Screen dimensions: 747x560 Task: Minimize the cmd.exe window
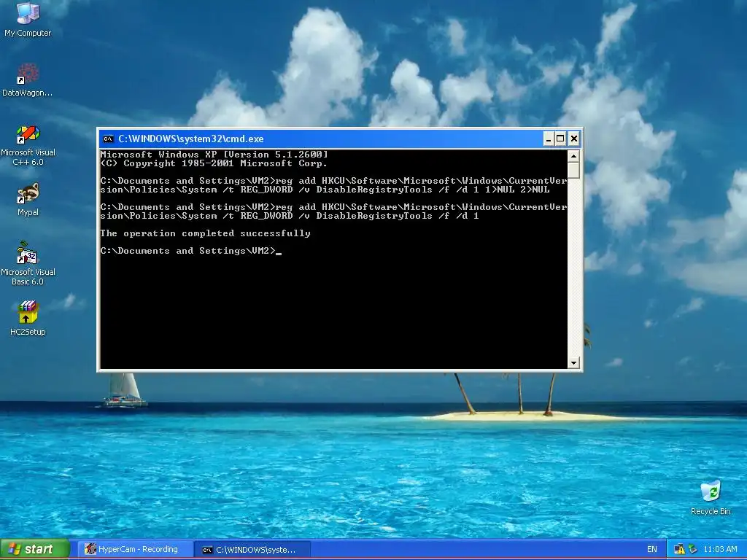click(549, 139)
